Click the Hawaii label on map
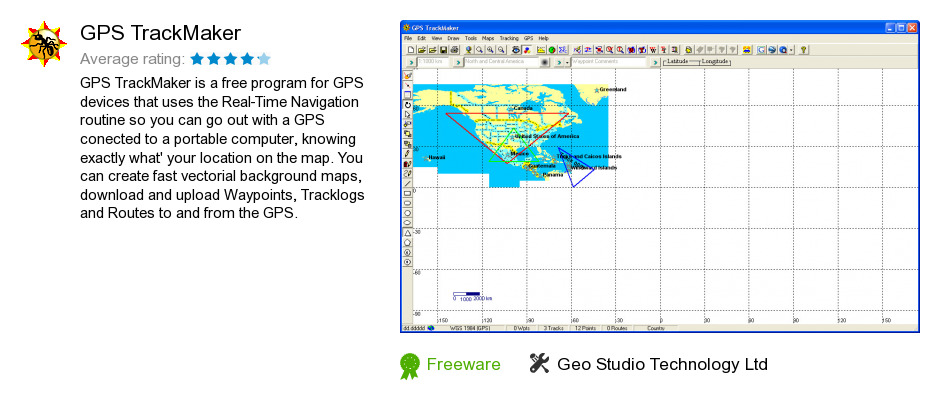The height and width of the screenshot is (410, 940). (x=437, y=158)
